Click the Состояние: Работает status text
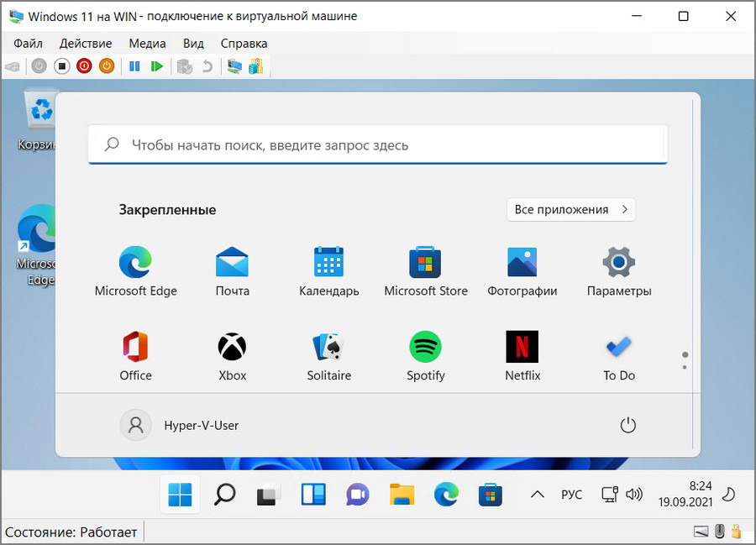Viewport: 756px width, 545px height. click(71, 532)
